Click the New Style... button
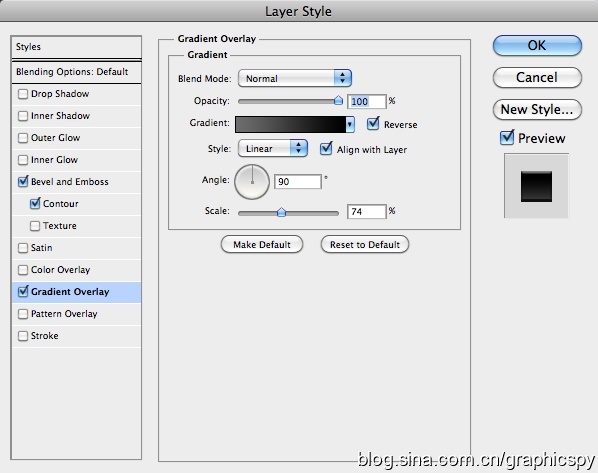 pos(537,109)
